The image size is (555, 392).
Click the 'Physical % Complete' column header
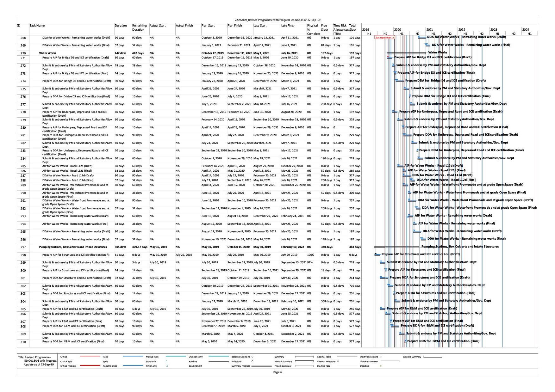314,30
